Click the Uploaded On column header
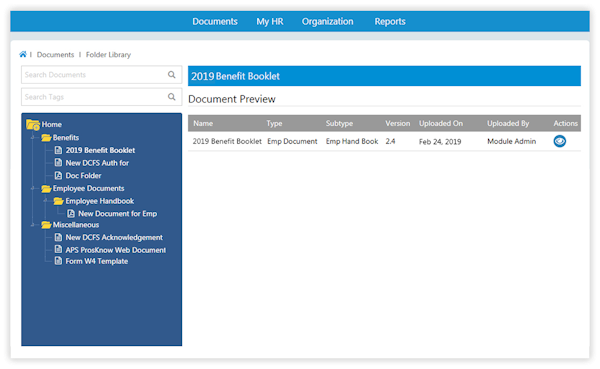 pyautogui.click(x=441, y=123)
